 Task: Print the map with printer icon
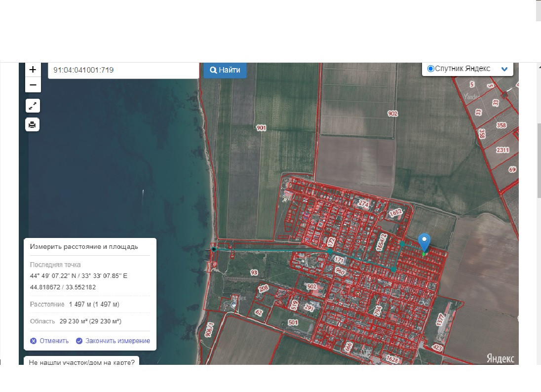(x=33, y=125)
